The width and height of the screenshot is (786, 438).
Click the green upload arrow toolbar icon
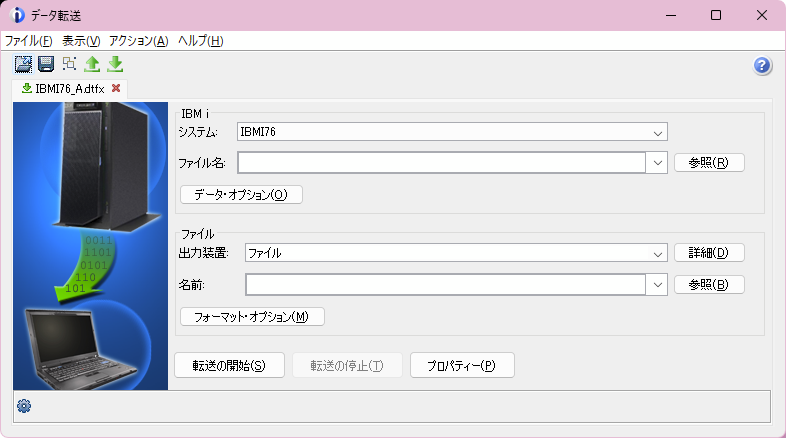pos(92,64)
